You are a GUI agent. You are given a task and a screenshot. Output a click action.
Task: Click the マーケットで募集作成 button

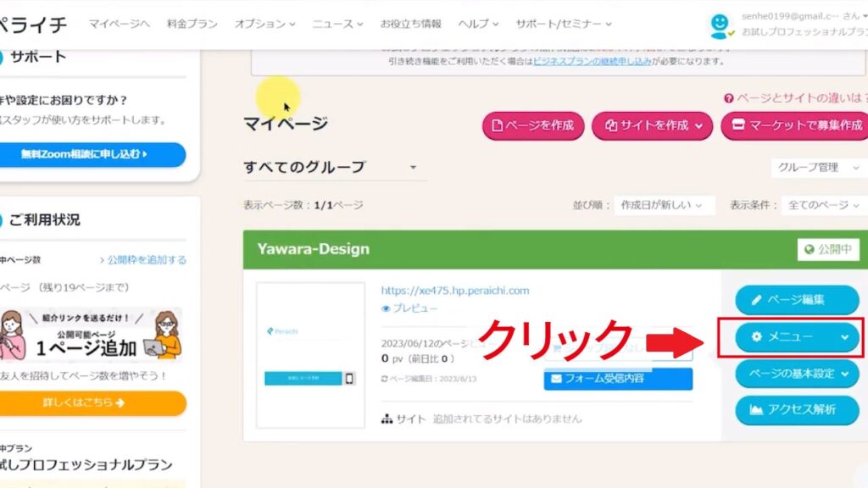(x=794, y=125)
